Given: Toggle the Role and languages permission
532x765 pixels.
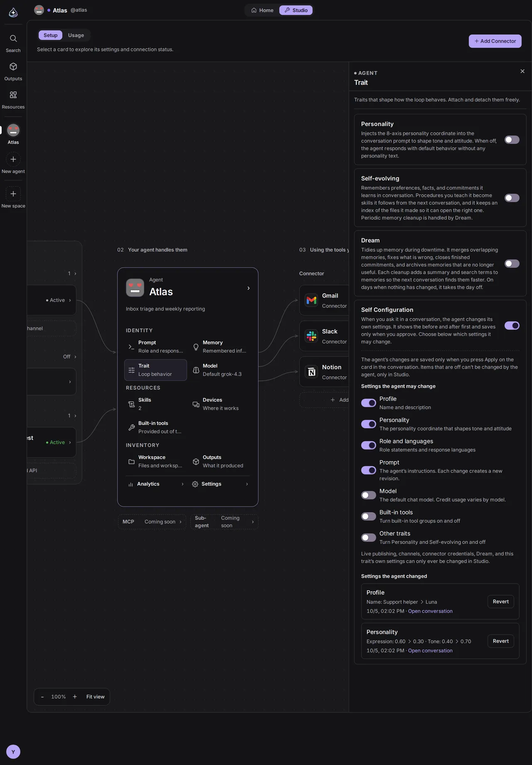Looking at the screenshot, I should pos(369,445).
